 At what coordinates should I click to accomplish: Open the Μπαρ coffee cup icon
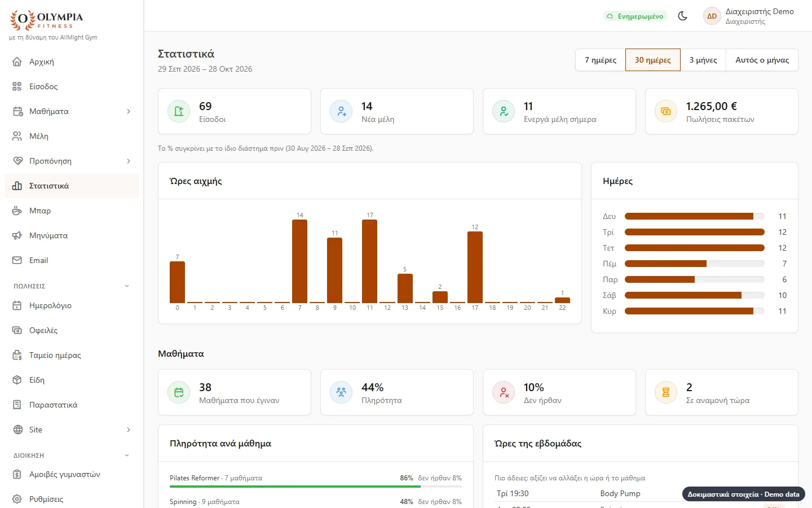point(17,211)
